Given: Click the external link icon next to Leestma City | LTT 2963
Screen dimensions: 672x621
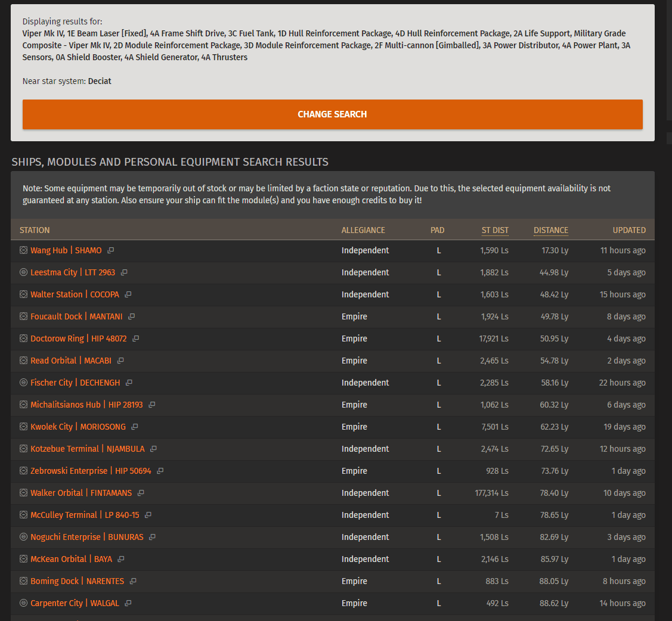Looking at the screenshot, I should 124,273.
